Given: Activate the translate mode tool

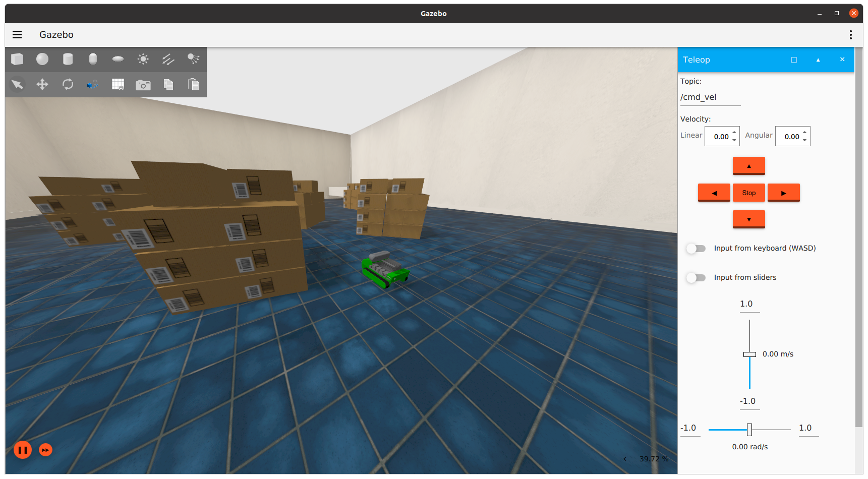Looking at the screenshot, I should [x=42, y=84].
